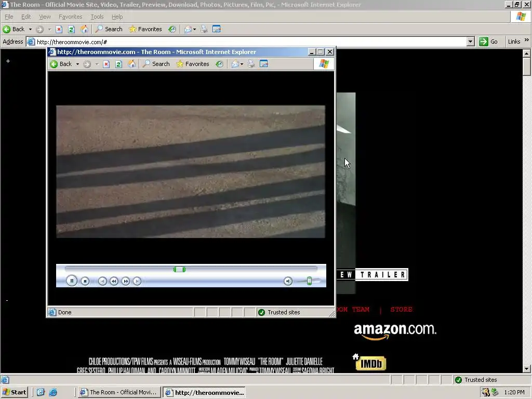Screen dimensions: 532x399
Task: Fast forward the video in media player
Action: click(x=126, y=281)
